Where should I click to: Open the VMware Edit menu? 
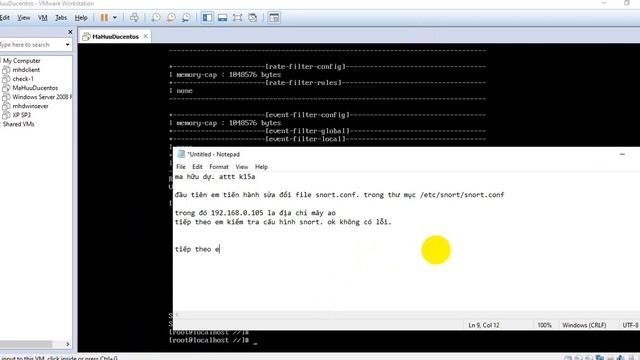(x=5, y=18)
